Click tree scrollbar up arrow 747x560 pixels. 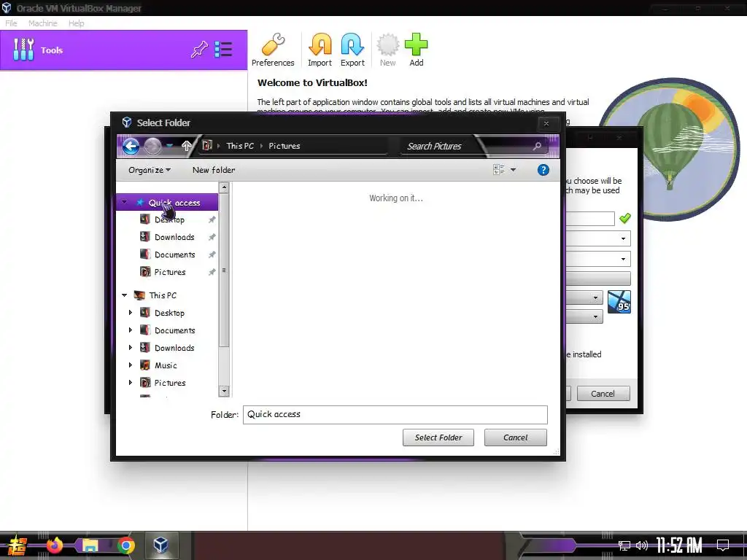point(224,188)
